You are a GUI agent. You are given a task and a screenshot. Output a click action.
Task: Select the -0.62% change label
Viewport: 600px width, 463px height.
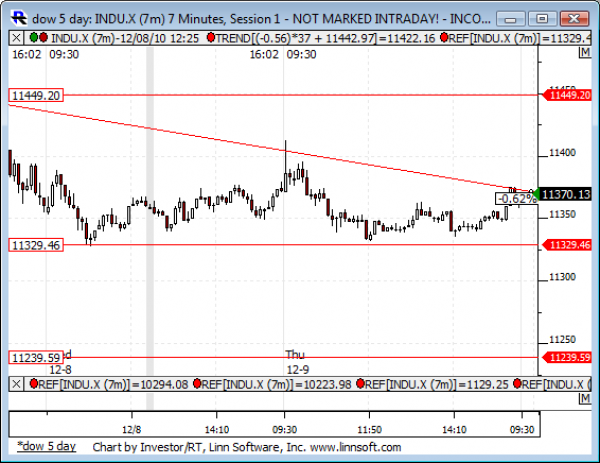click(517, 199)
